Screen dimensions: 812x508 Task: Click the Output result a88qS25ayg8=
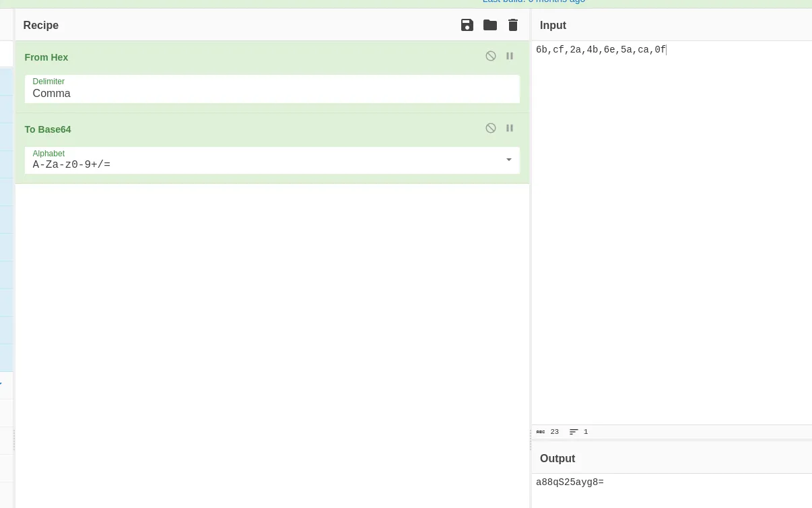pyautogui.click(x=570, y=482)
